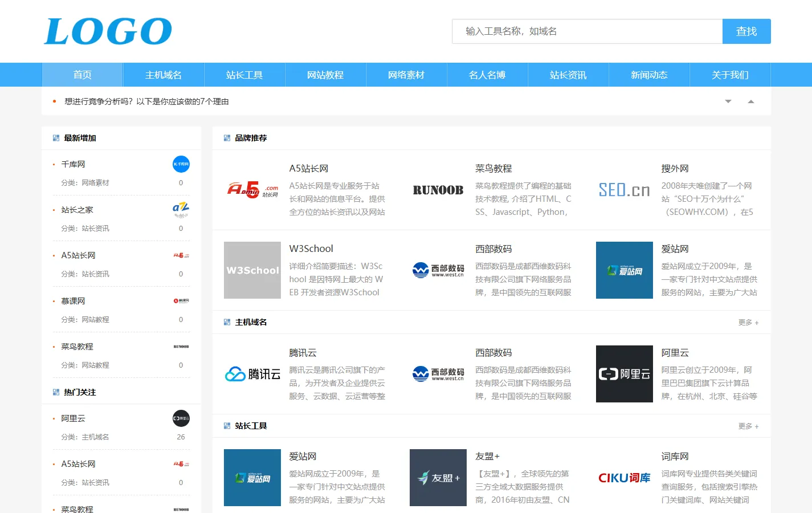The height and width of the screenshot is (513, 812).
Task: Click 爱站网 thumbnail in 站长工具 section
Action: pos(252,478)
